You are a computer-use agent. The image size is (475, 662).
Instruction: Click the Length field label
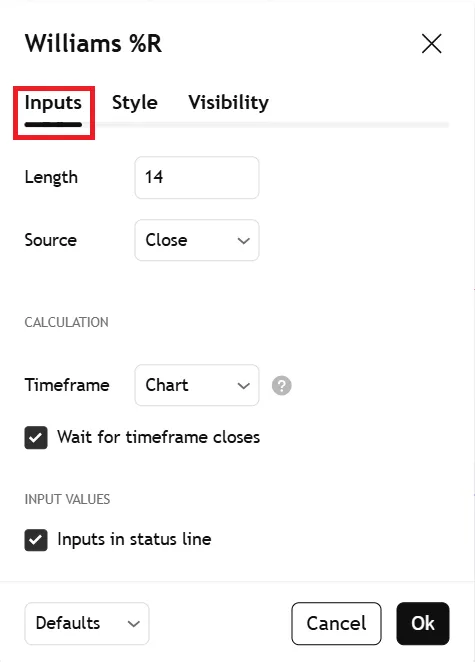tap(51, 177)
